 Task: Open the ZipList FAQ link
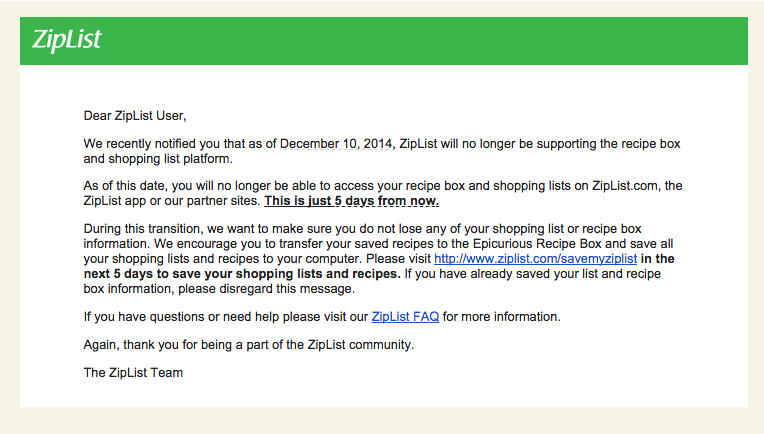[405, 317]
